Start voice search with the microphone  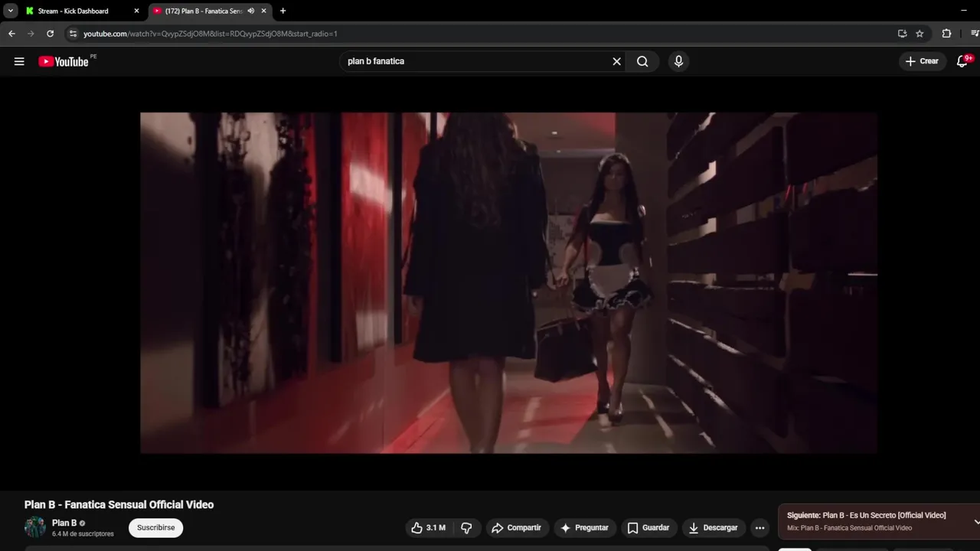678,61
